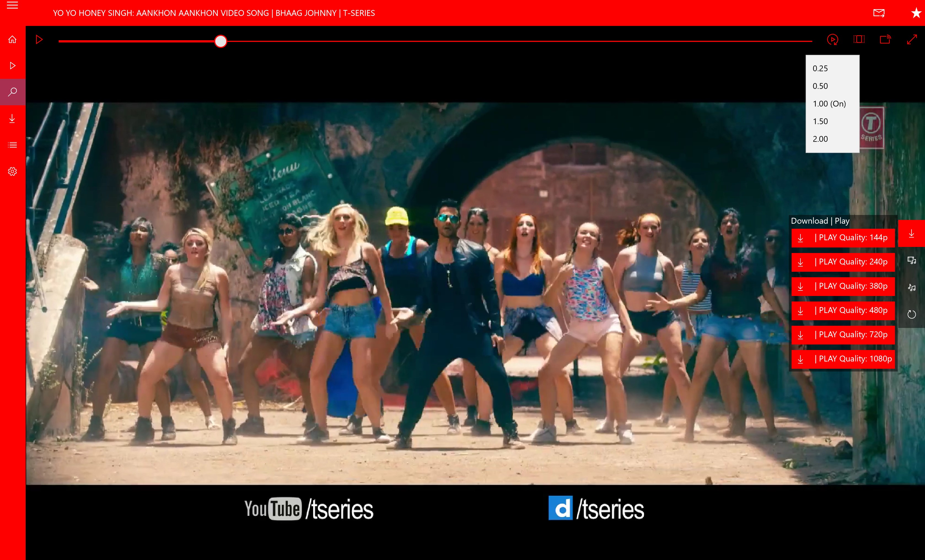Open the playlist list icon in sidebar
Screen dimensions: 925x560
[12, 145]
